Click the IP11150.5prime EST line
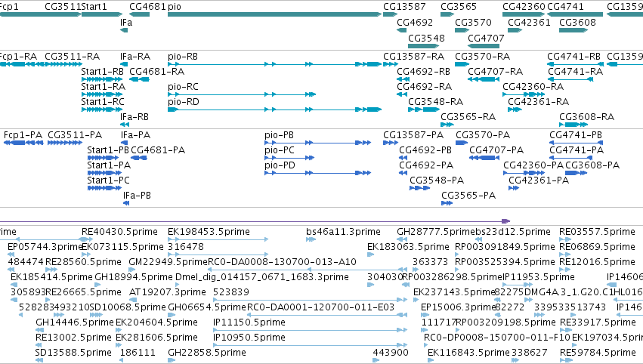The image size is (643, 364). point(310,330)
